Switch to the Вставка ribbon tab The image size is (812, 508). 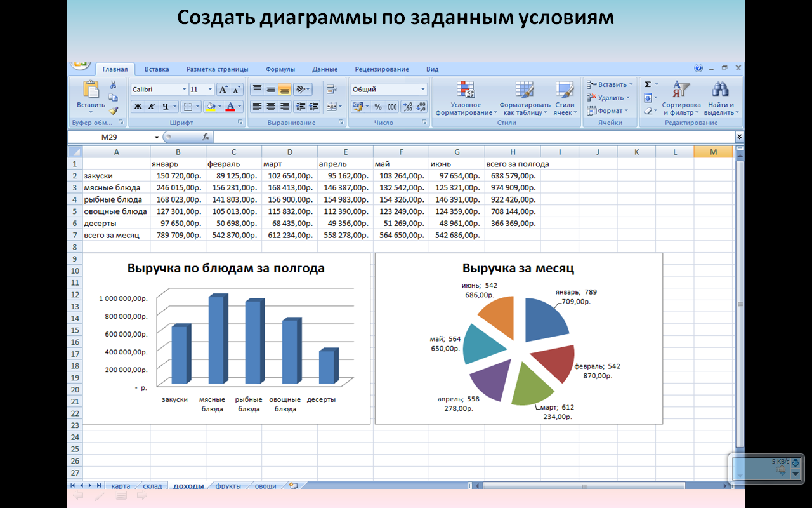(x=157, y=69)
